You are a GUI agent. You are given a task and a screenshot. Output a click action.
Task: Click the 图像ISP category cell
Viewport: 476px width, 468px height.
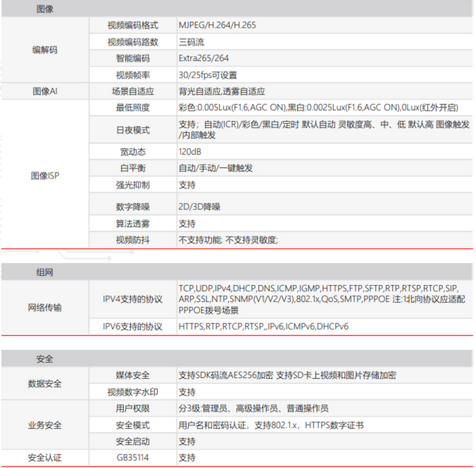coord(44,175)
